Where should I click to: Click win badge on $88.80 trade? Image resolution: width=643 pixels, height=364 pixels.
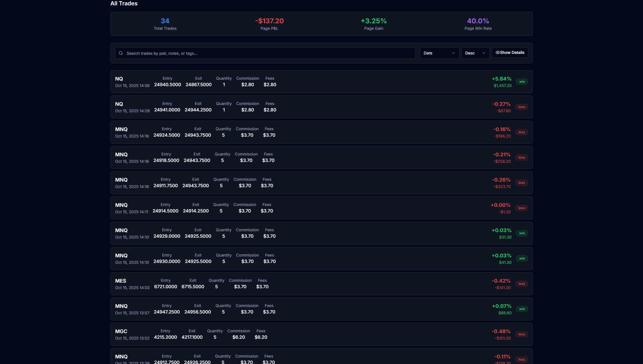coord(522,309)
